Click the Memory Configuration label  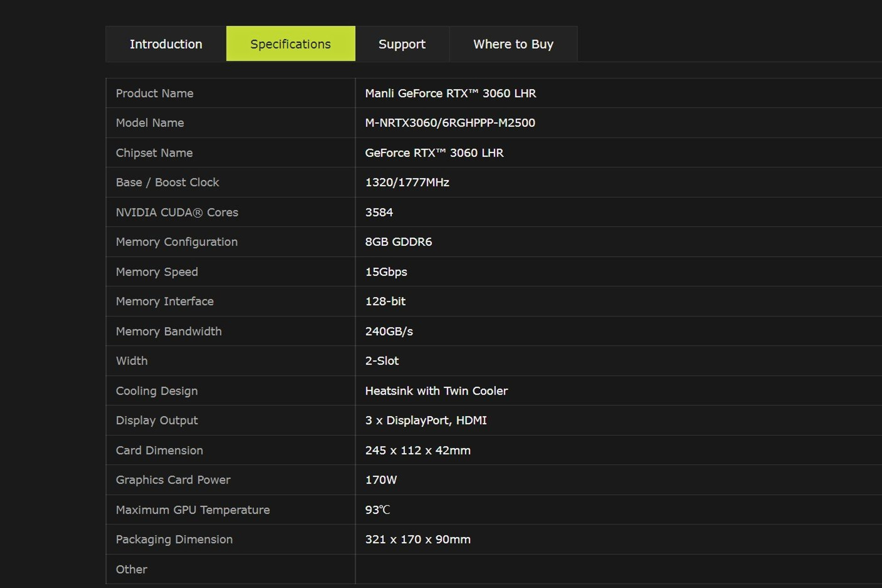click(x=177, y=242)
